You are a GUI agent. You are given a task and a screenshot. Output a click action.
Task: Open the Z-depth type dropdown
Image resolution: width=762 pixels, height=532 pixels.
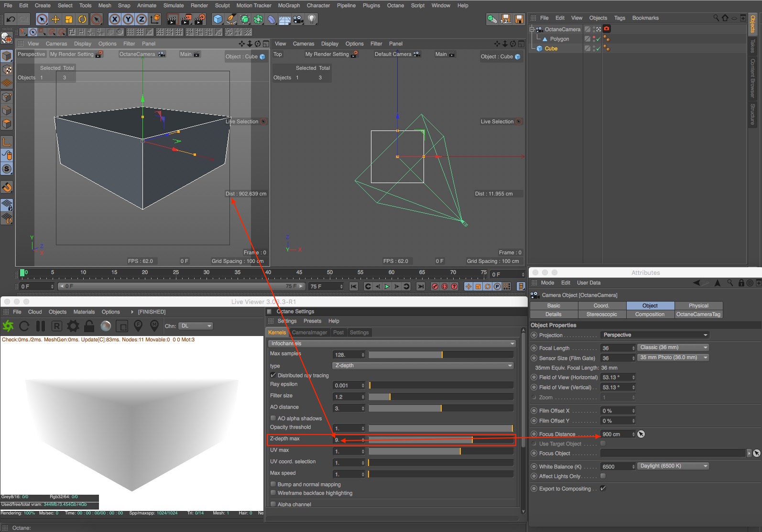pos(423,366)
